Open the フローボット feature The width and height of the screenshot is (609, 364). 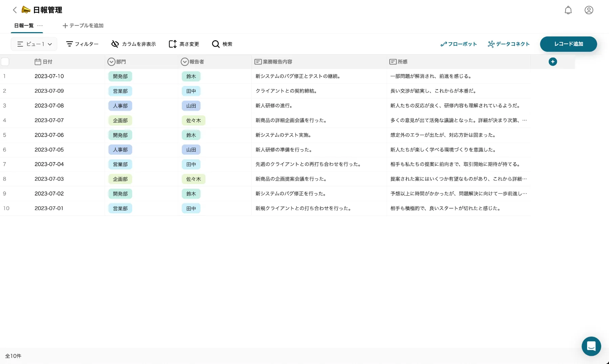458,44
